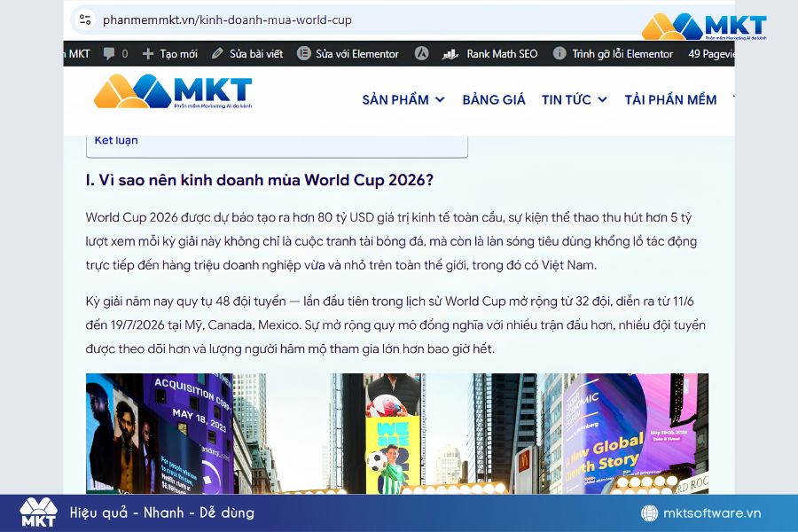This screenshot has width=798, height=532.
Task: Open the TIN TỨC navigation menu
Action: [x=566, y=100]
